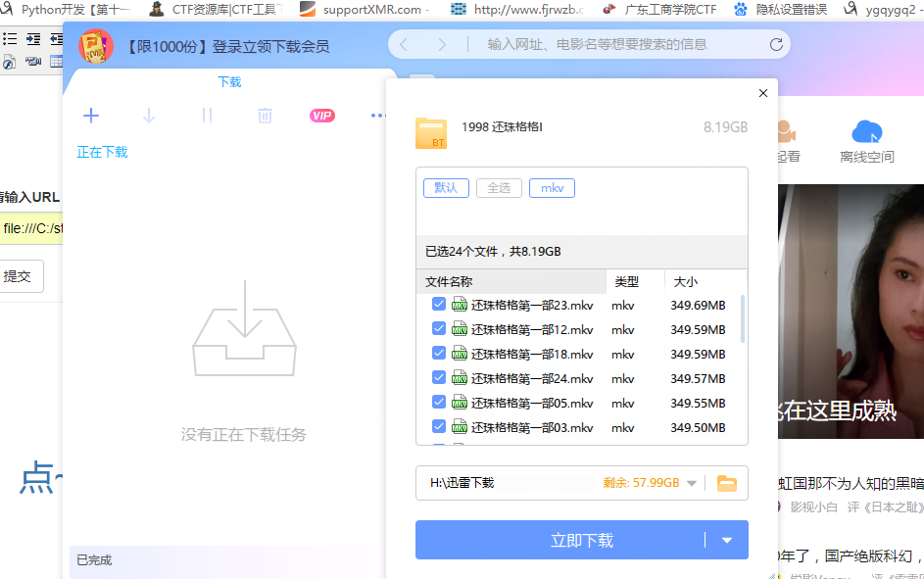
Task: Click the 已选24个文件，共8.19GB summary
Action: point(493,252)
